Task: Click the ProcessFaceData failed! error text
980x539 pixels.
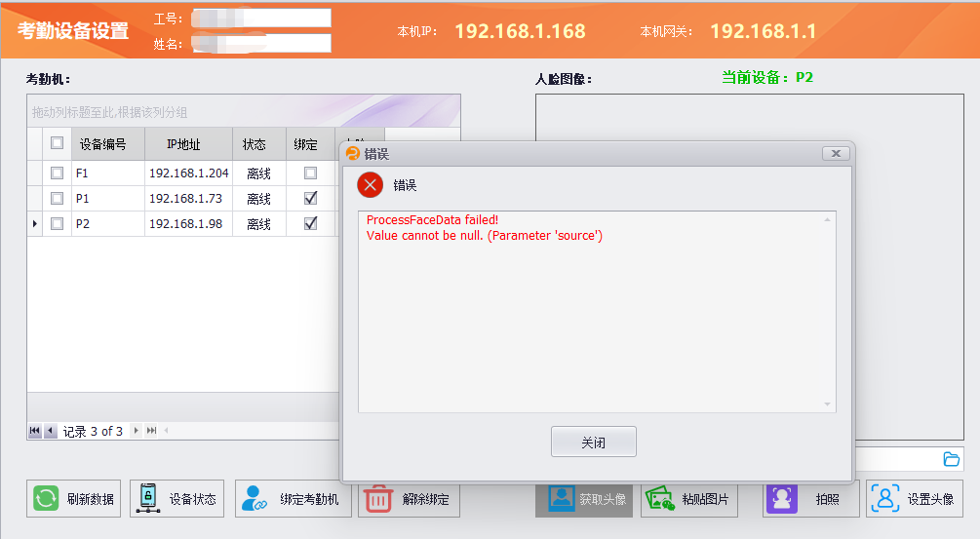Action: click(x=433, y=220)
